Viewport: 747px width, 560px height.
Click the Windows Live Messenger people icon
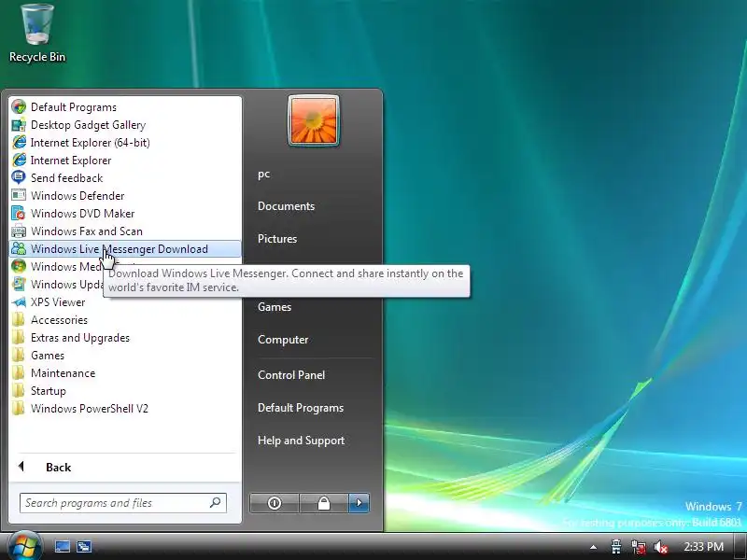click(19, 248)
